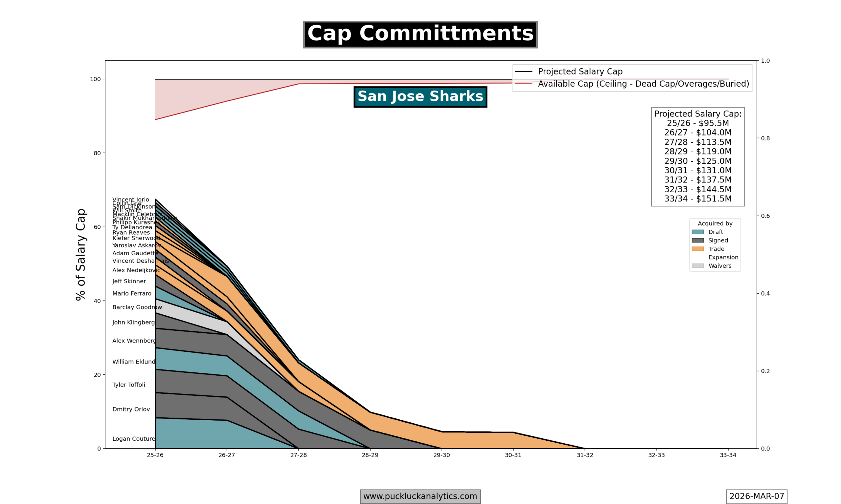
Task: Click the Waivers light gray legend swatch
Action: coord(697,266)
